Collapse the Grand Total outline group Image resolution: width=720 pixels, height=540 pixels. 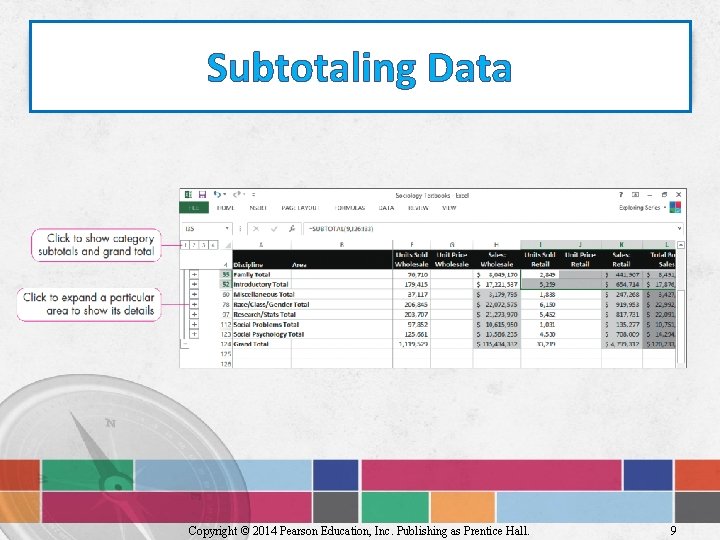185,344
